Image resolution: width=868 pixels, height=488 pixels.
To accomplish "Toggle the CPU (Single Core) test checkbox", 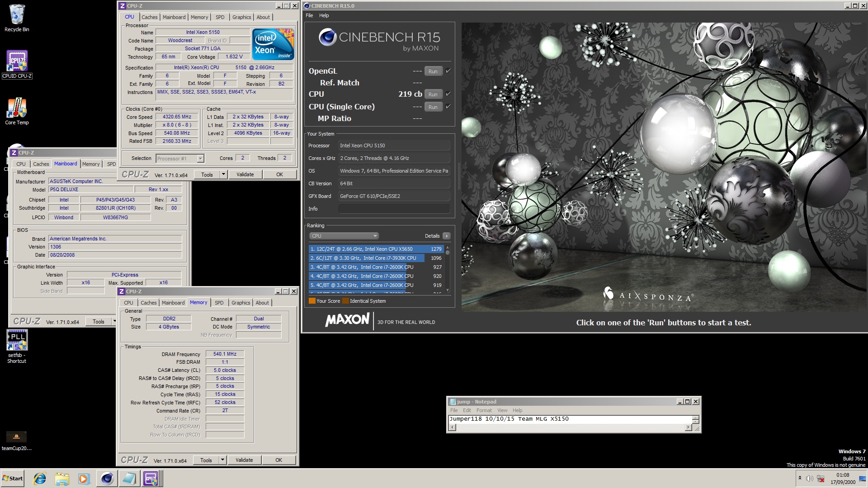I will [448, 107].
